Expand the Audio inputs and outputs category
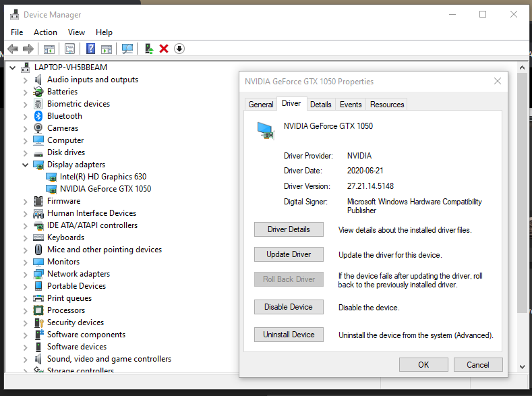Viewport: 532px width, 396px height. 25,80
